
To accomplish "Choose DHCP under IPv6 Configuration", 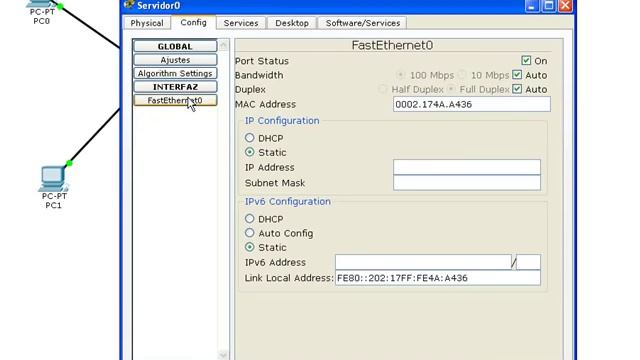I will (249, 219).
